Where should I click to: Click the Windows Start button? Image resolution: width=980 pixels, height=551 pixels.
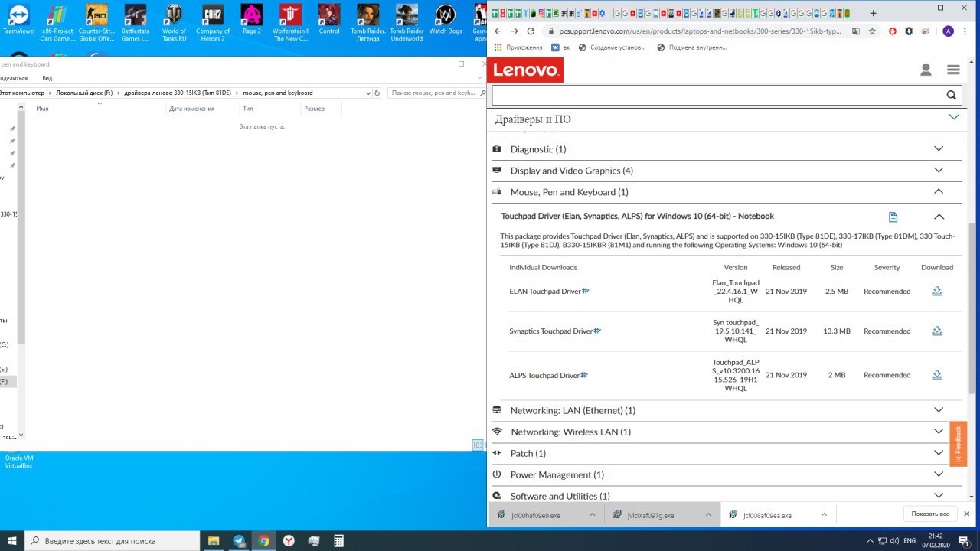tap(11, 541)
